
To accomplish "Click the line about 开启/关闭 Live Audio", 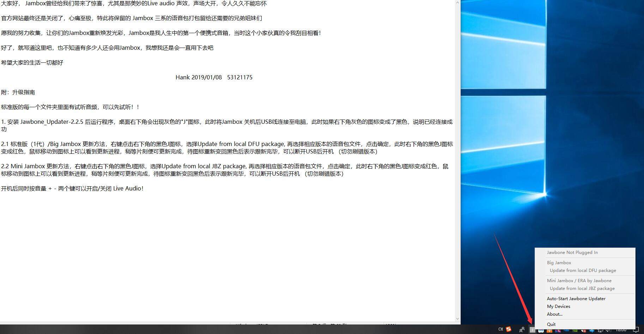I will (x=72, y=189).
